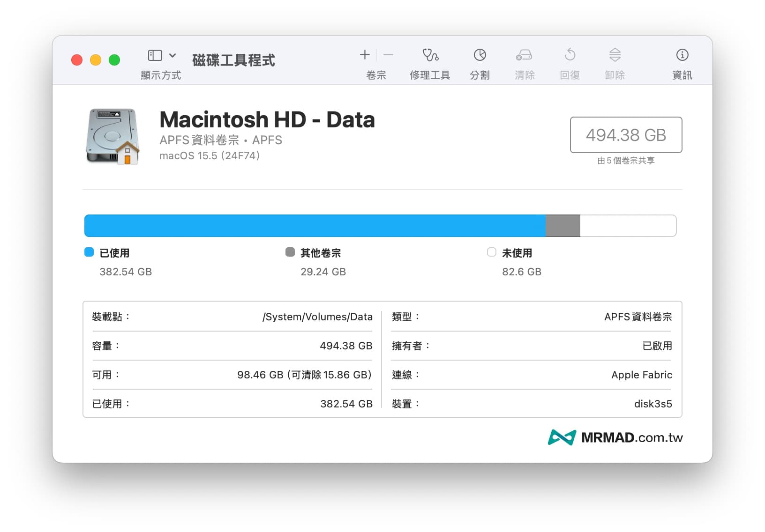Click the remove volume minus icon
Viewport: 765px width, 532px height.
tap(388, 55)
